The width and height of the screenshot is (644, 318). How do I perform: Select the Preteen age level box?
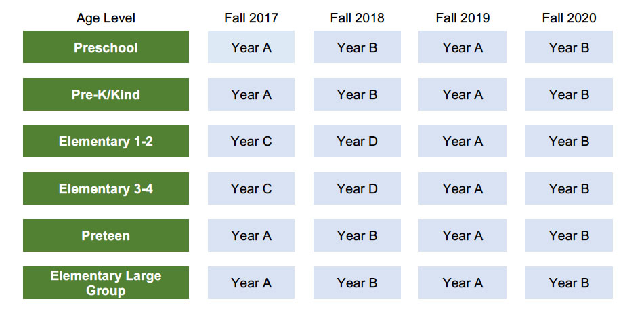[x=106, y=235]
